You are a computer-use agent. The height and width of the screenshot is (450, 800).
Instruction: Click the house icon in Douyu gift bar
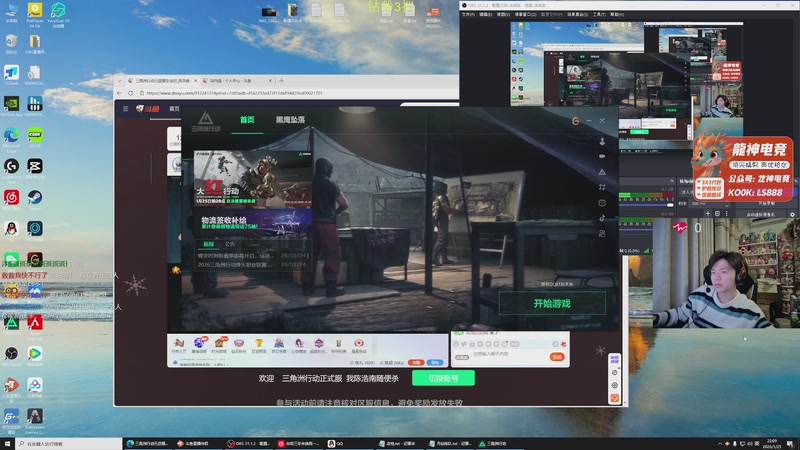(x=219, y=344)
